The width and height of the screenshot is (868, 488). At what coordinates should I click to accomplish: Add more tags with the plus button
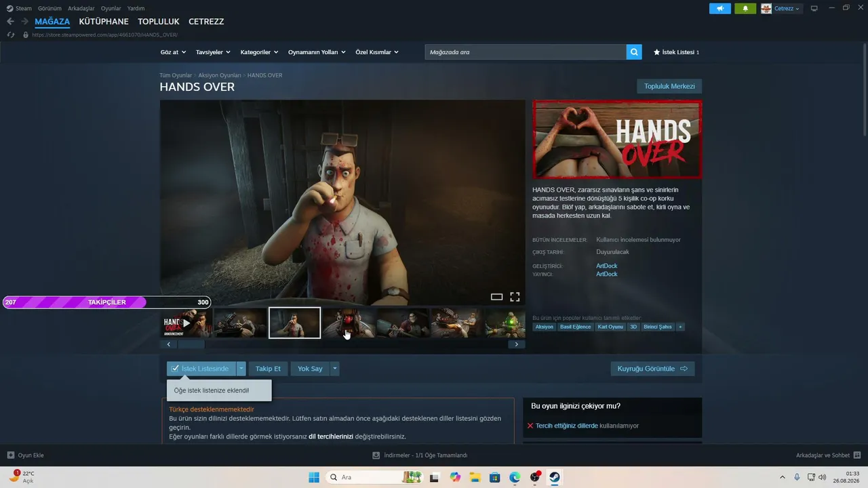(x=680, y=327)
